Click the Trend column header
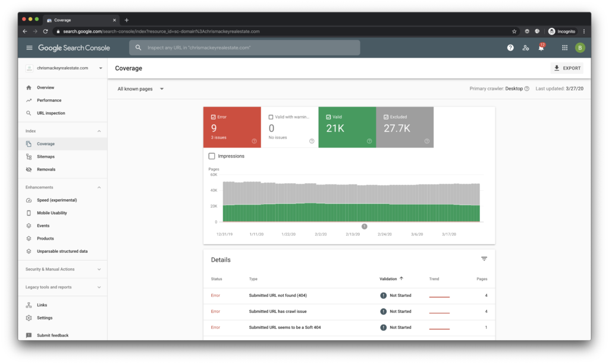609x364 pixels. [434, 279]
